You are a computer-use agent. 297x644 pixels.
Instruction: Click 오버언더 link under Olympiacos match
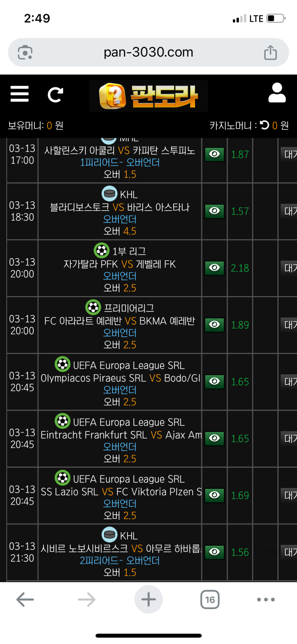coord(120,390)
